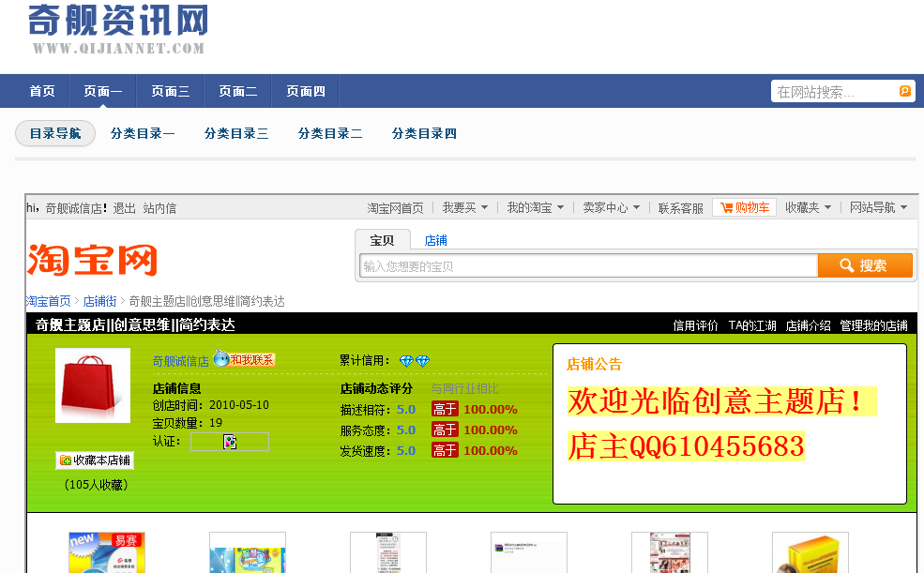Open 首页 in blue navigation bar
Image resolution: width=924 pixels, height=573 pixels.
point(42,91)
